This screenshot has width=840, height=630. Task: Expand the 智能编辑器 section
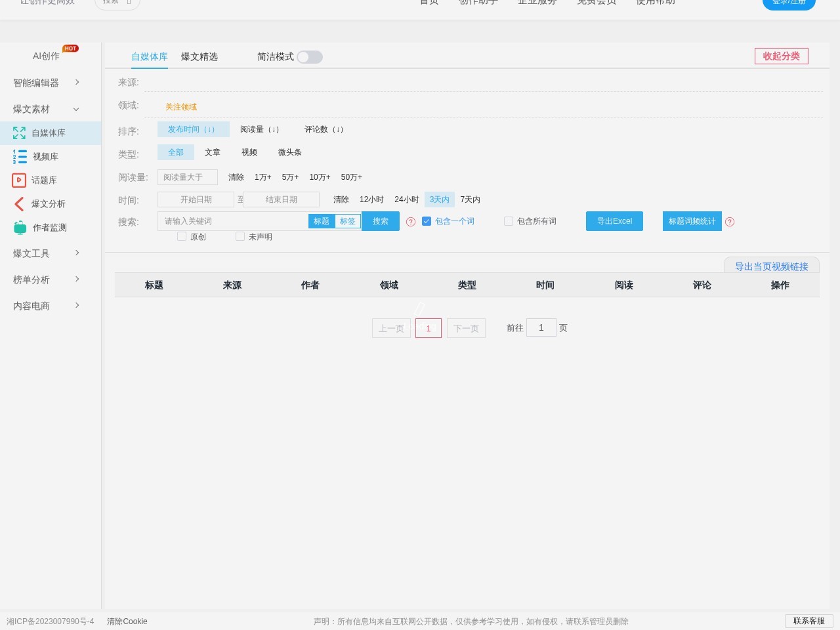[77, 83]
